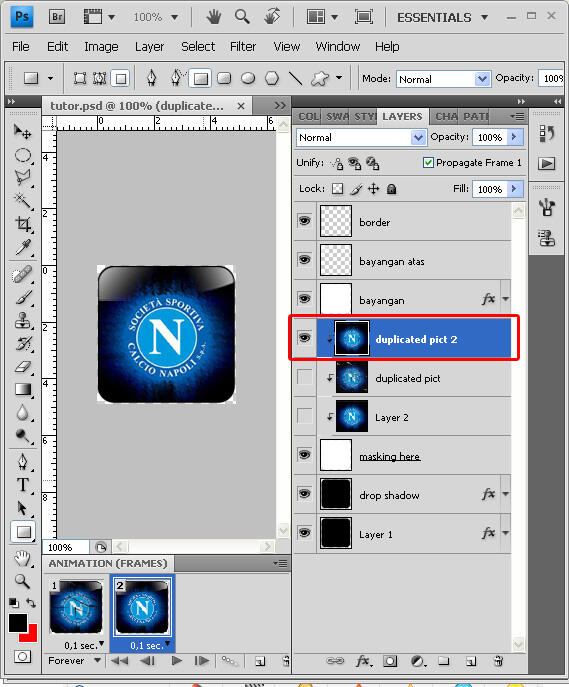
Task: Expand the bayangan layer effects arrow
Action: click(x=505, y=299)
